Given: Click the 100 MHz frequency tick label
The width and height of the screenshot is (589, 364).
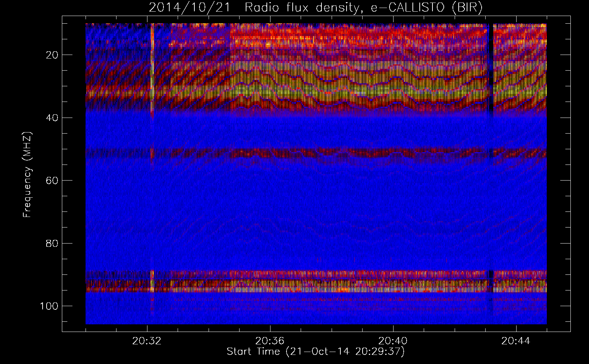Looking at the screenshot, I should 49,306.
